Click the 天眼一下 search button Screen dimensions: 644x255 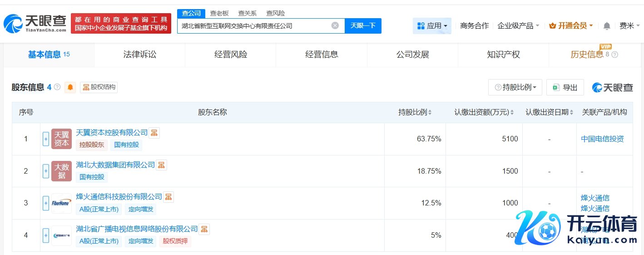tap(363, 25)
